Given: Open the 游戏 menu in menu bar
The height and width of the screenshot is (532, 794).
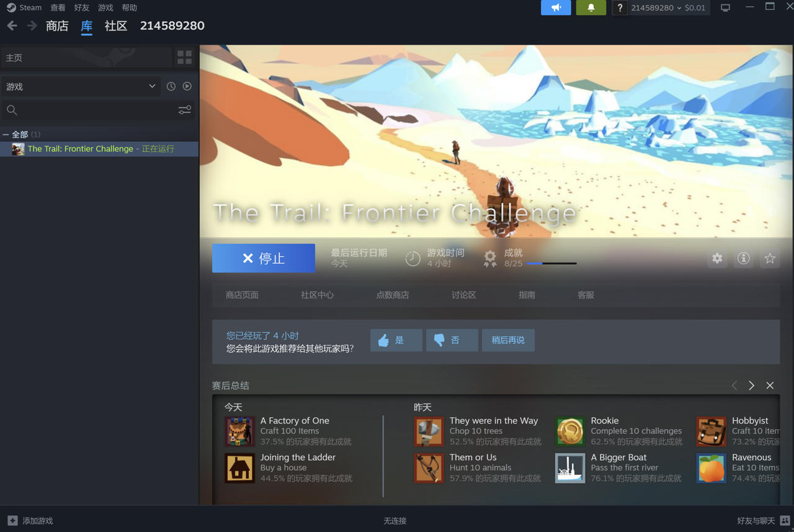Looking at the screenshot, I should tap(105, 7).
